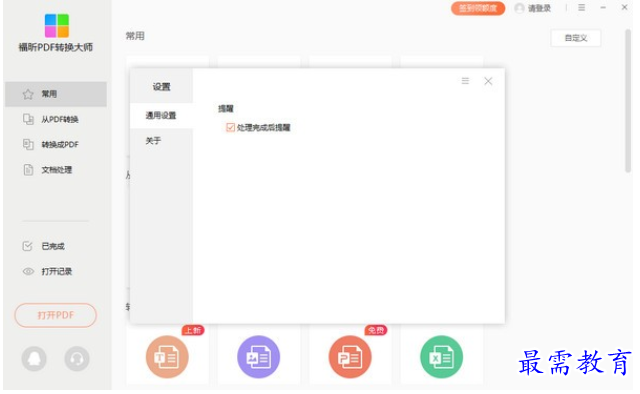The image size is (640, 394).
Task: Click the 自定义 button
Action: click(576, 38)
